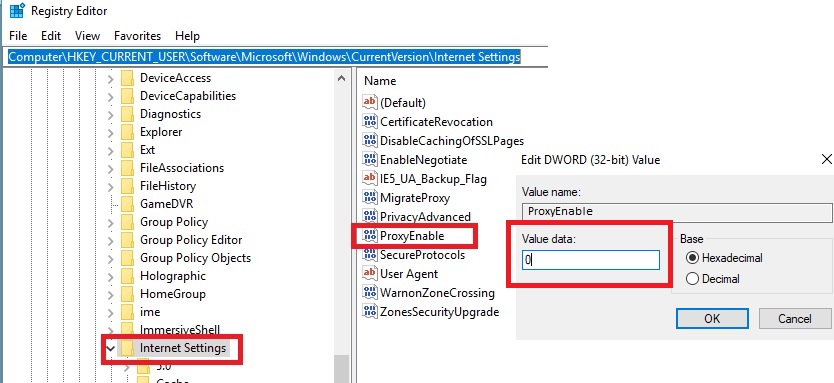Confirm the DWORD edit with OK
The image size is (834, 383).
pos(712,319)
